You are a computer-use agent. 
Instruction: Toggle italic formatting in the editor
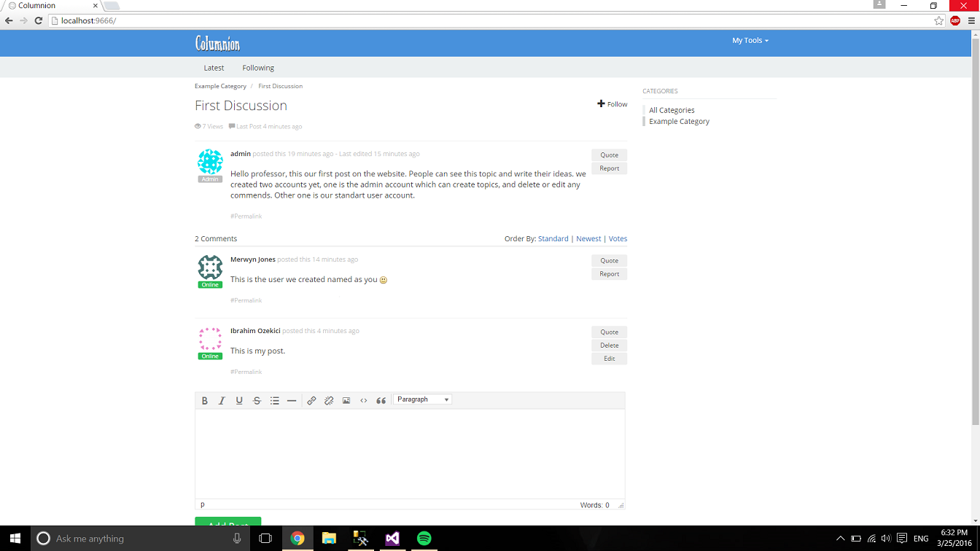tap(222, 401)
